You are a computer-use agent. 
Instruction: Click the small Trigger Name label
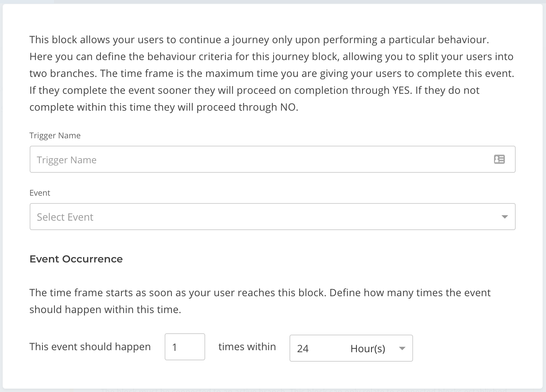[55, 136]
